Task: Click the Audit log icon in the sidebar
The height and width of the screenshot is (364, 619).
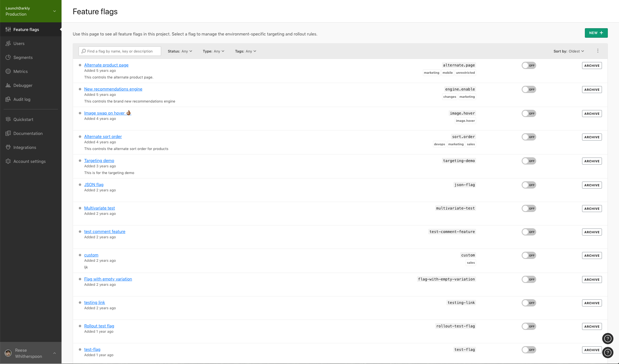Action: (8, 99)
